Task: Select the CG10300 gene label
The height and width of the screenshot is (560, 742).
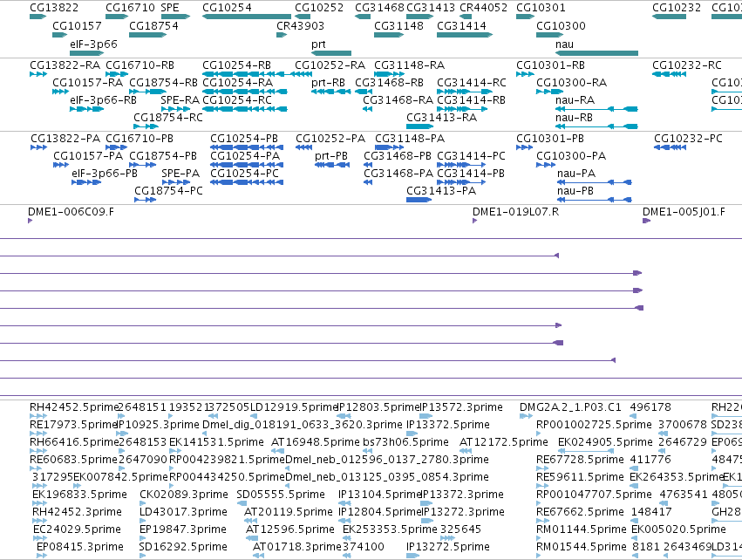Action: tap(561, 25)
